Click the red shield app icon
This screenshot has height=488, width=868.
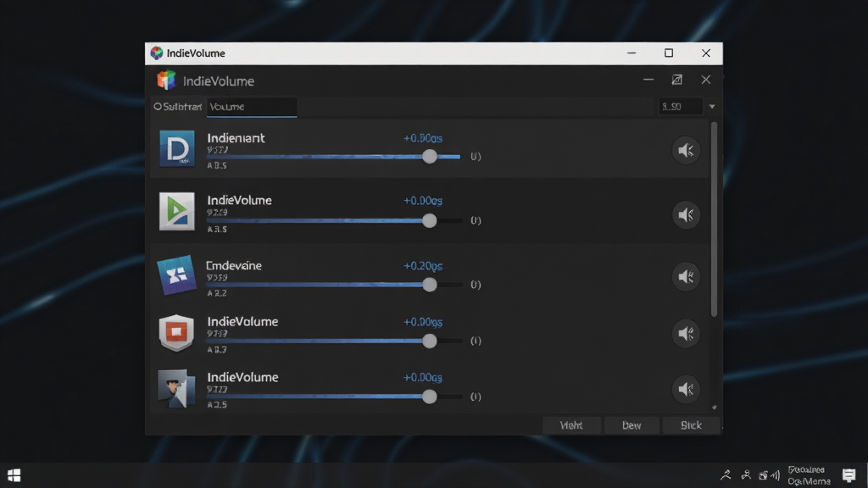(x=176, y=332)
